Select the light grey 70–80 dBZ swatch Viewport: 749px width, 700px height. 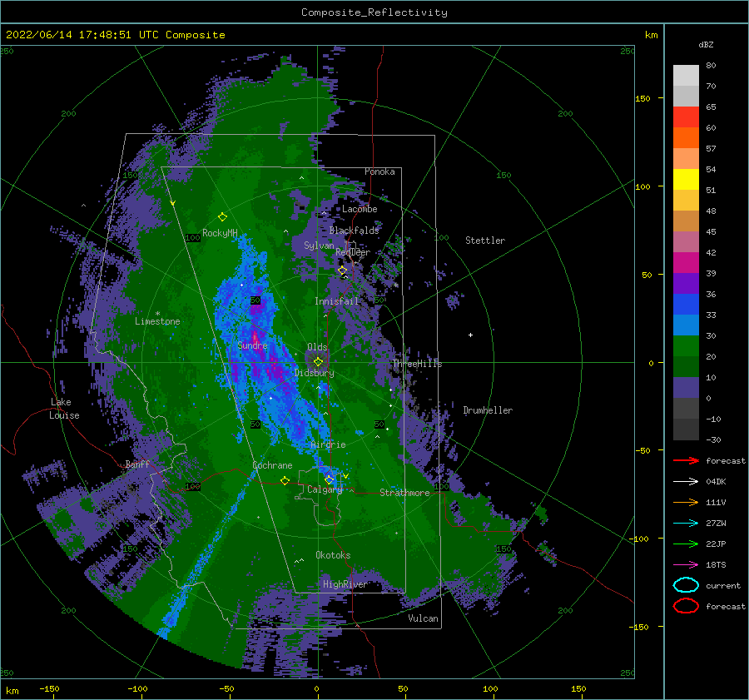(686, 76)
